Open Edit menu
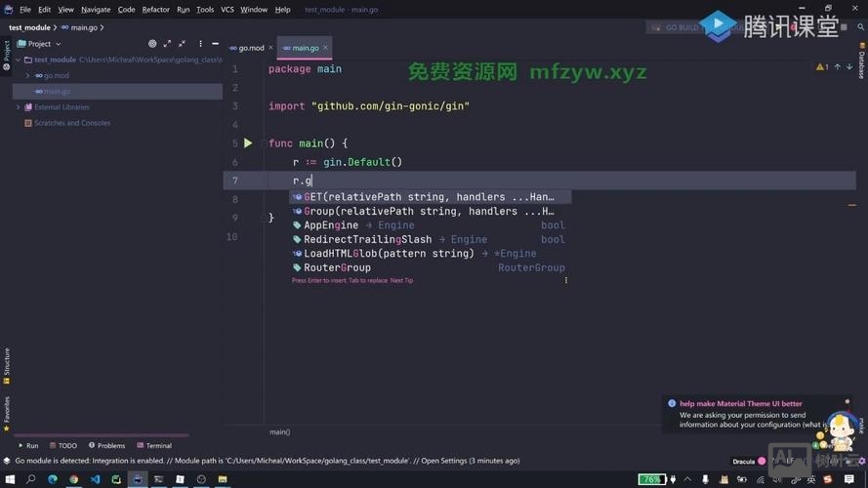This screenshot has width=868, height=488. (44, 10)
